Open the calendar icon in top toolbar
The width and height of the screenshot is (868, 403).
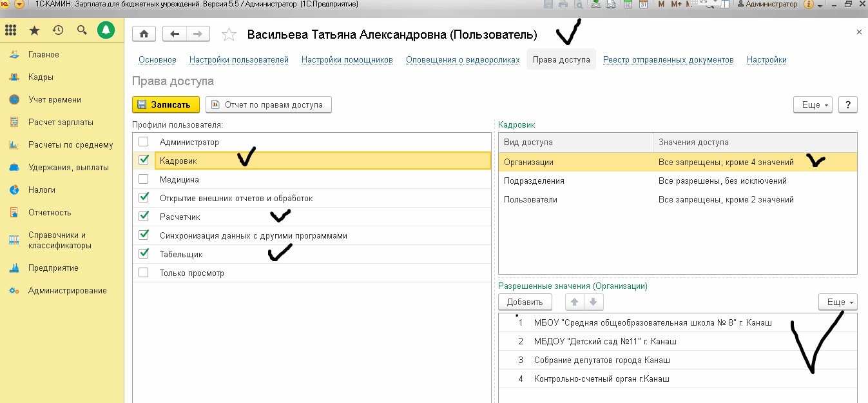point(643,5)
